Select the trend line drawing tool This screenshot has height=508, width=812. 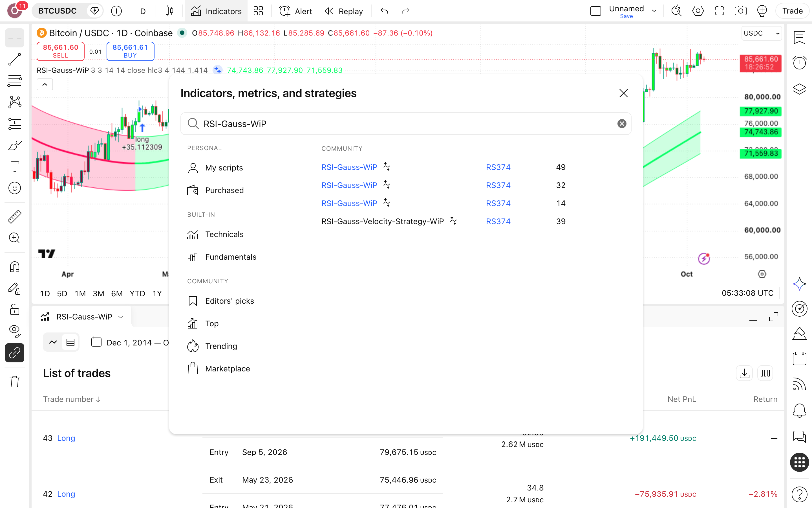(14, 59)
